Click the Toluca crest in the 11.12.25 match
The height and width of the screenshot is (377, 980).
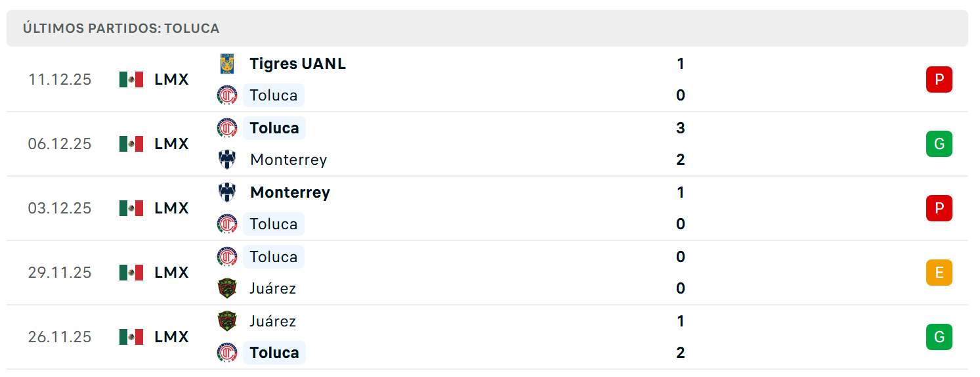tap(226, 95)
